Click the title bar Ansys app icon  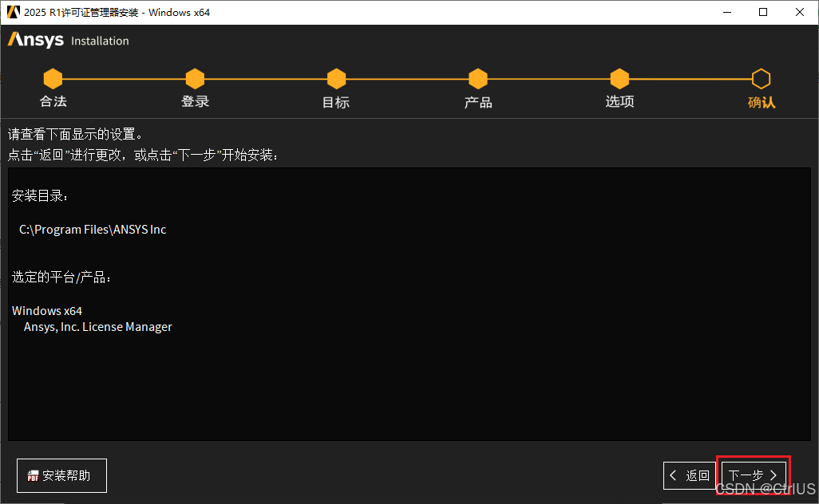tap(14, 12)
